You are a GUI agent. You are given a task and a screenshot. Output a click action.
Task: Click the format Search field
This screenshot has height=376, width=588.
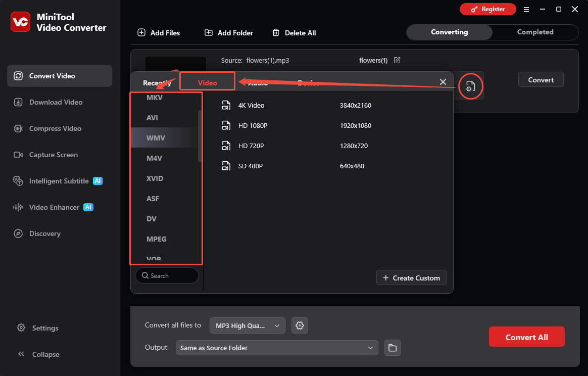[167, 275]
